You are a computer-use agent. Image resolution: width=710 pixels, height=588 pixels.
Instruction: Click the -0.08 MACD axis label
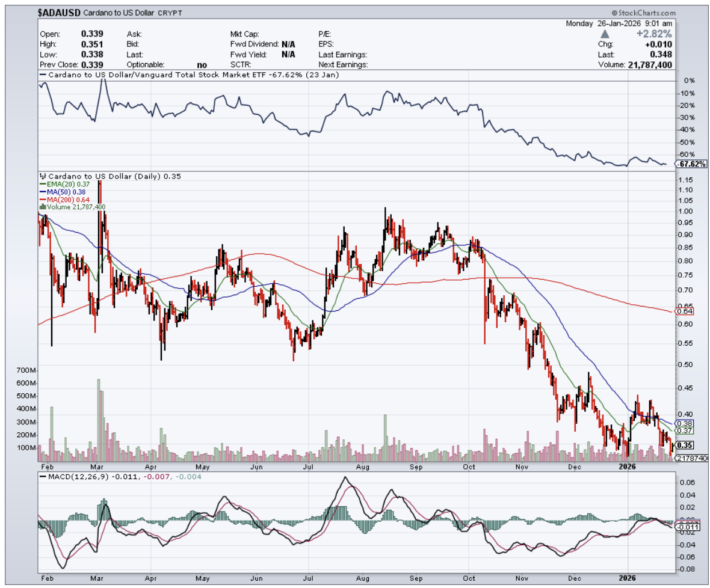tap(687, 569)
